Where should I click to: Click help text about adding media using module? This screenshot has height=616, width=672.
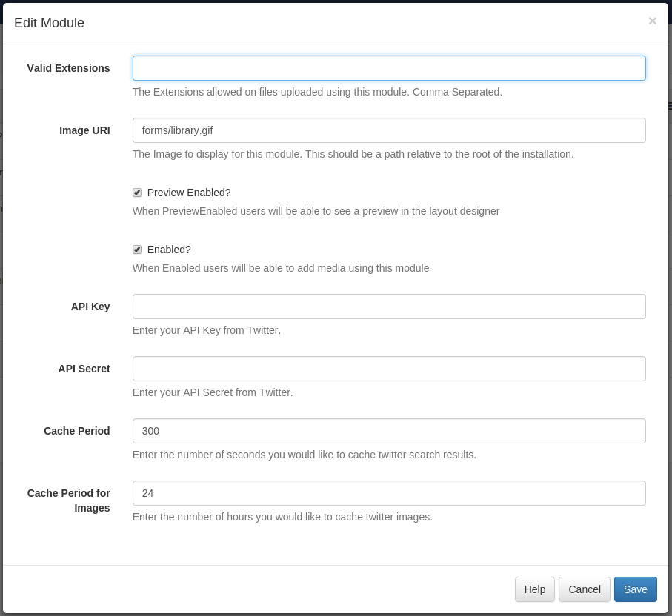[281, 268]
